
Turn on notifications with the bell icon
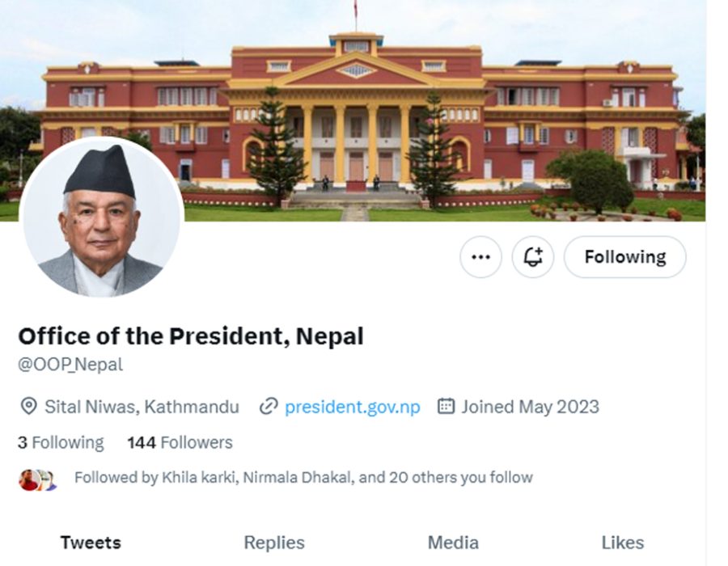533,257
